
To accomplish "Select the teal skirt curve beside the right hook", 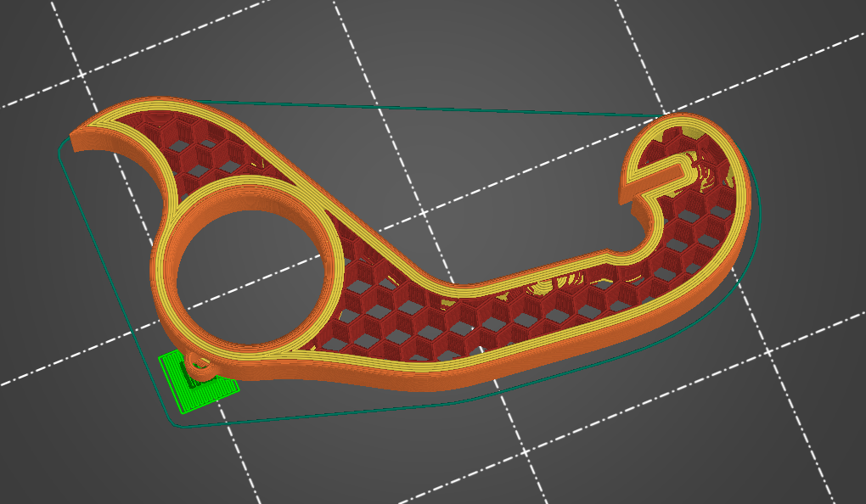I will 758,212.
